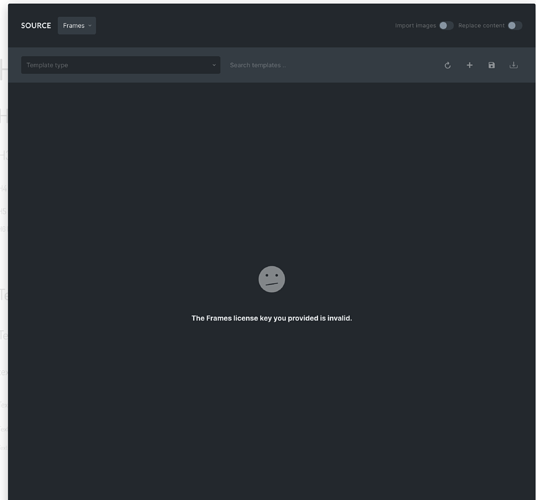
Task: Toggle the Import images switch
Action: [x=446, y=26]
